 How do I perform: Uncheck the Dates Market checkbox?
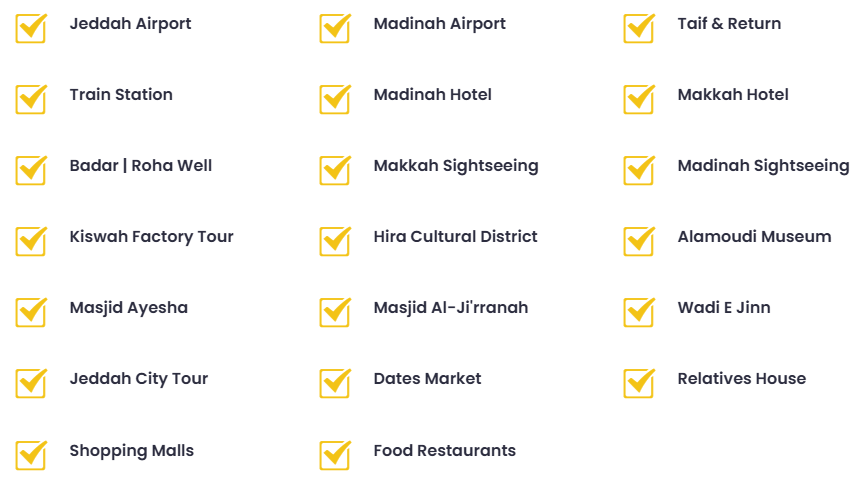point(335,383)
